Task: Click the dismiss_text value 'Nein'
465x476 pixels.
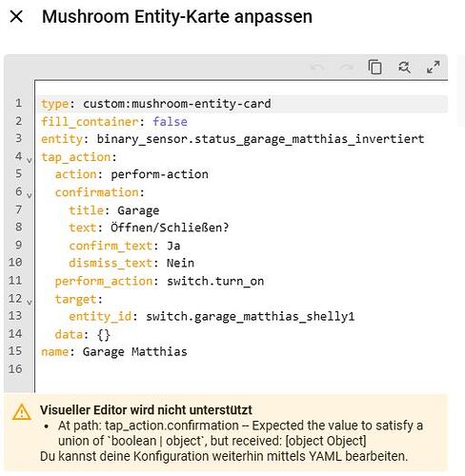Action: click(180, 263)
